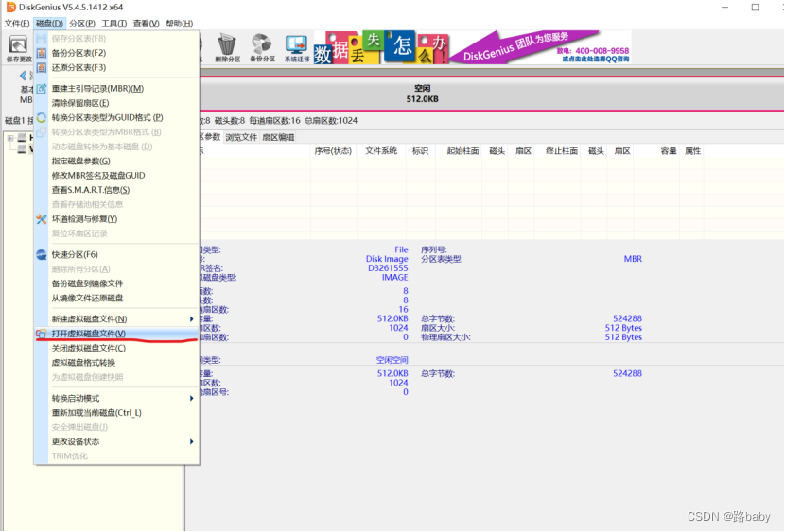Click the DiskGenius window title icon

(x=10, y=7)
